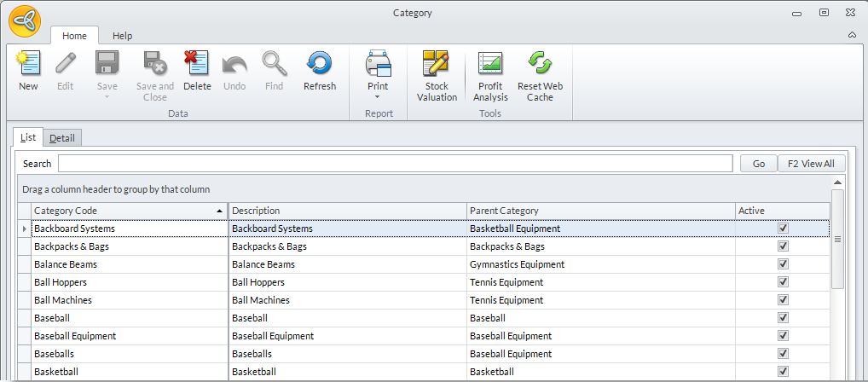868x382 pixels.
Task: Click the Refresh icon
Action: [x=320, y=65]
